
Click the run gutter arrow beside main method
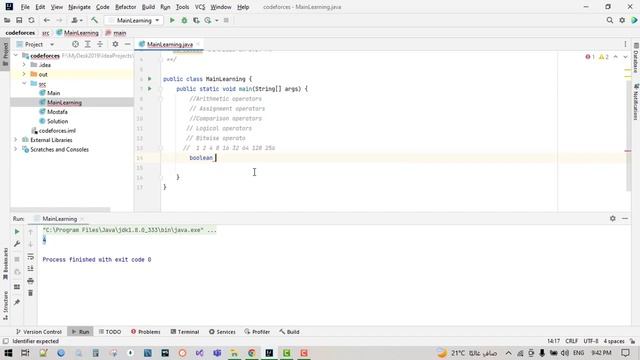tap(149, 89)
